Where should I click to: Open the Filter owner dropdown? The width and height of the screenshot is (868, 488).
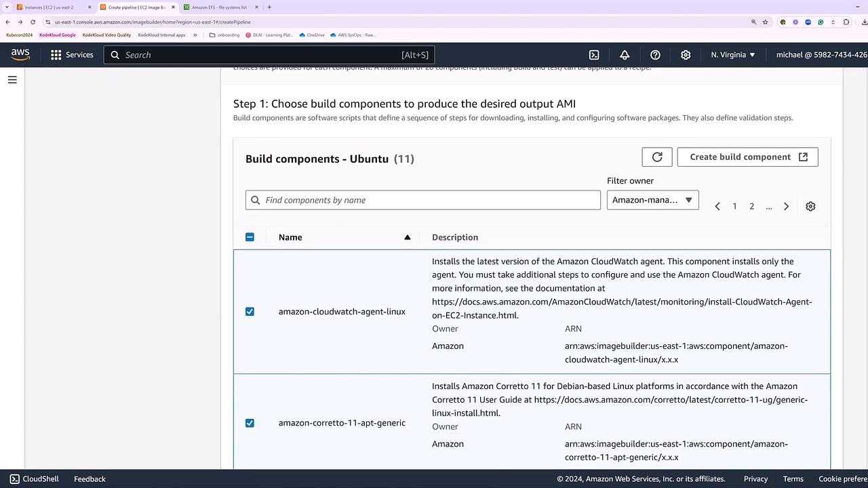(652, 200)
